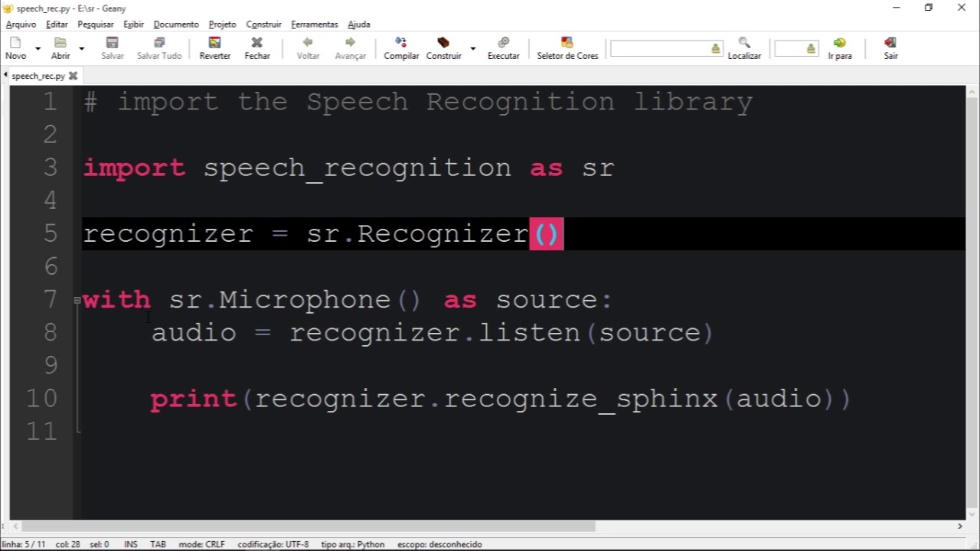The width and height of the screenshot is (980, 551).
Task: Collapse the code fold at line 7
Action: pyautogui.click(x=77, y=300)
